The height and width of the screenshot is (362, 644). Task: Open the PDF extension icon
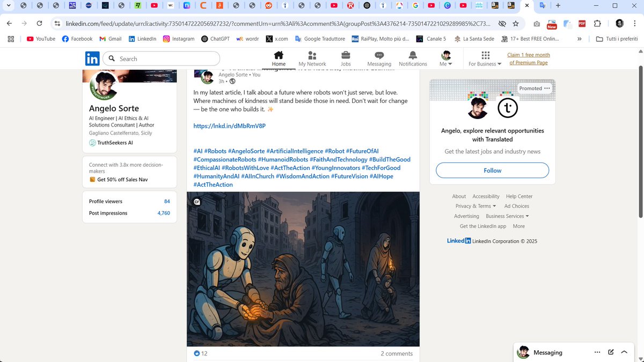582,24
